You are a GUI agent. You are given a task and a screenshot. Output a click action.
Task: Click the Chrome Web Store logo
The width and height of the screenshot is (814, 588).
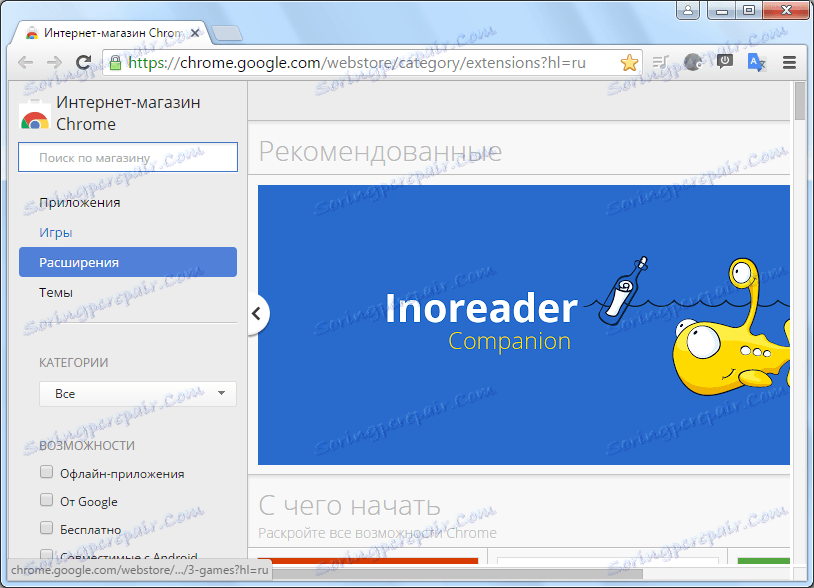coord(34,114)
